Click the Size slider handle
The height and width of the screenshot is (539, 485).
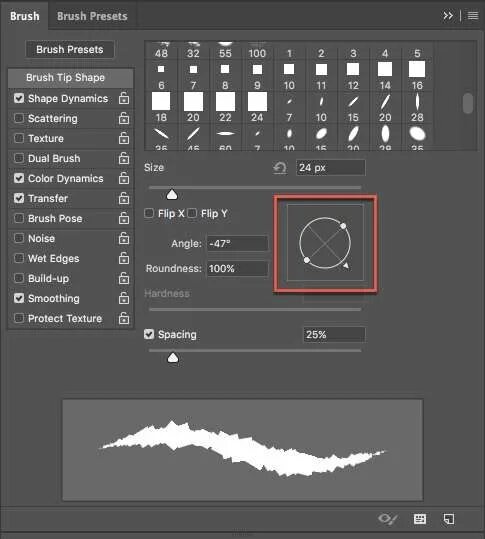click(x=172, y=195)
